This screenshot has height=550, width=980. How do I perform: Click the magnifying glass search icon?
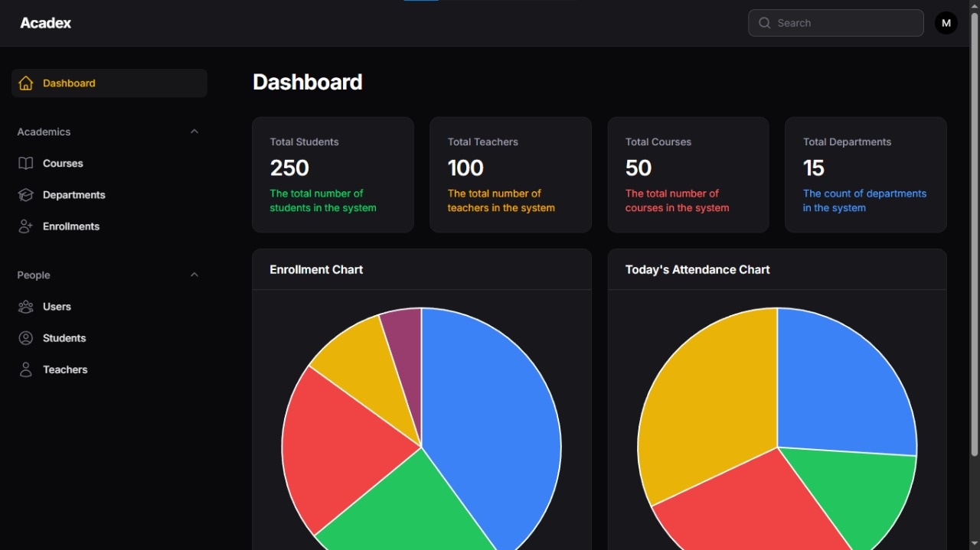[x=764, y=23]
